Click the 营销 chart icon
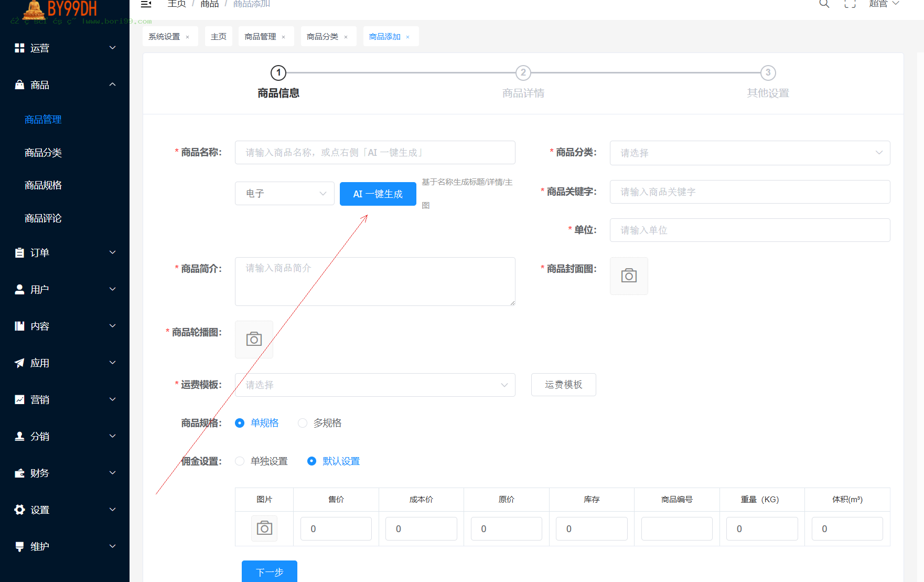 19,399
